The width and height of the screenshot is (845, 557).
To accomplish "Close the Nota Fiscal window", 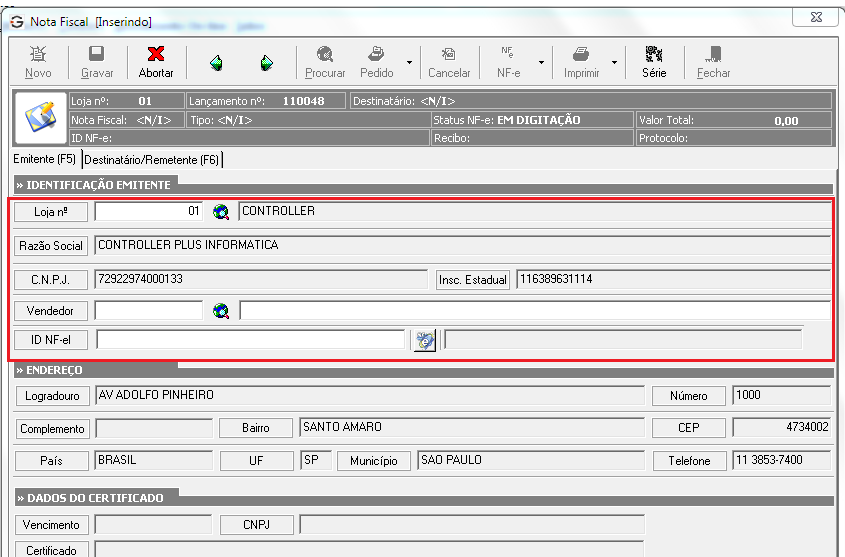I will pyautogui.click(x=816, y=17).
